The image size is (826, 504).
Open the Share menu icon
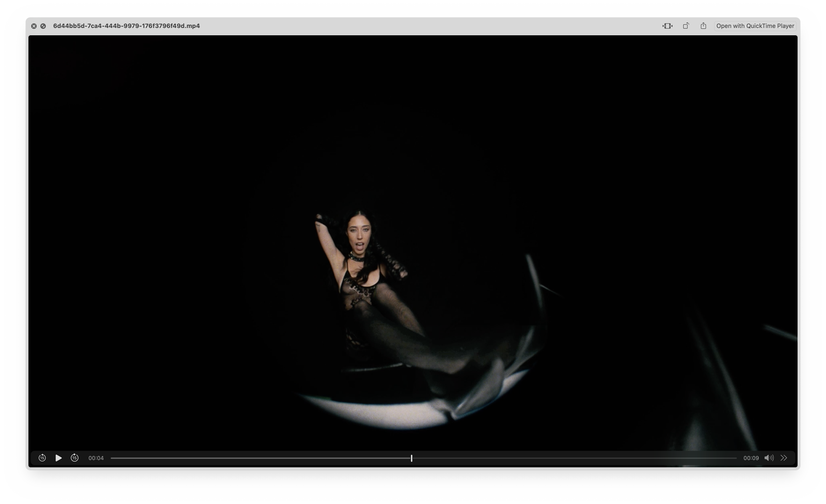click(x=703, y=26)
